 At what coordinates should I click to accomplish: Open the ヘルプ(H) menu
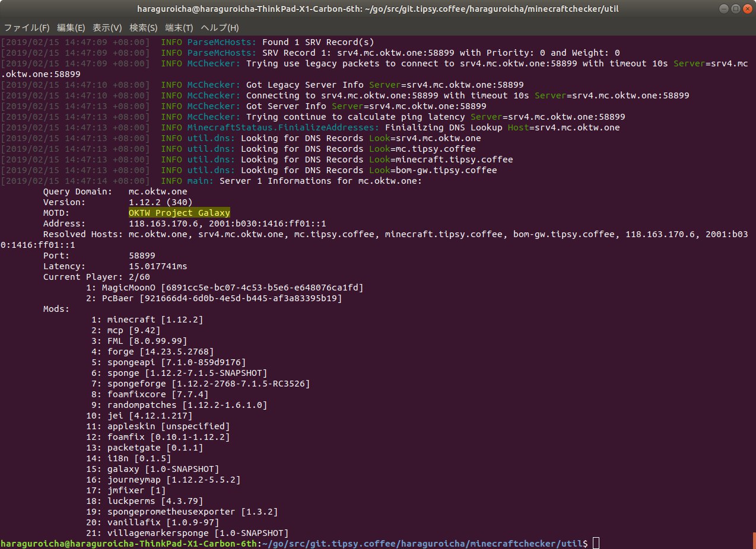pos(220,28)
